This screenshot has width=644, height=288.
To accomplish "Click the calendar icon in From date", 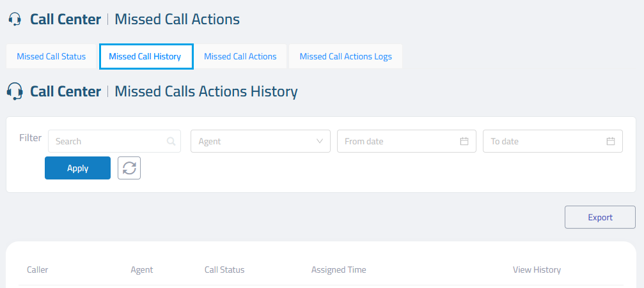I will [x=464, y=141].
